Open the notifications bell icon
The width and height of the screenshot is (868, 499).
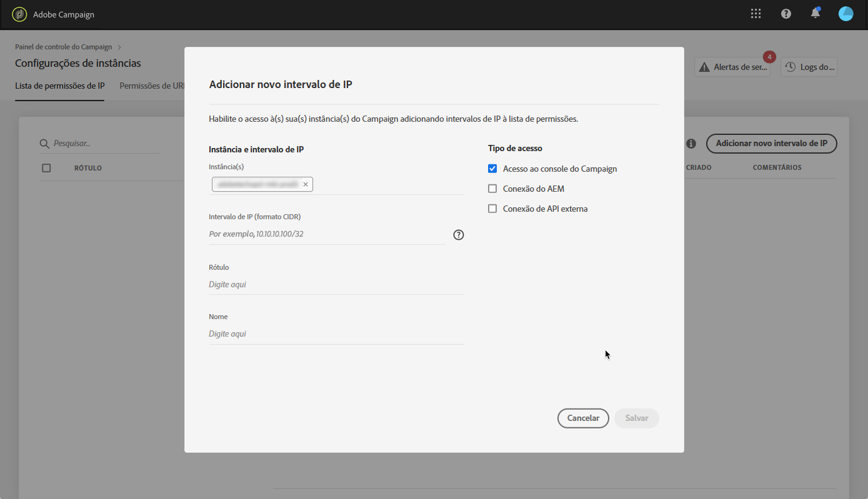pos(816,13)
